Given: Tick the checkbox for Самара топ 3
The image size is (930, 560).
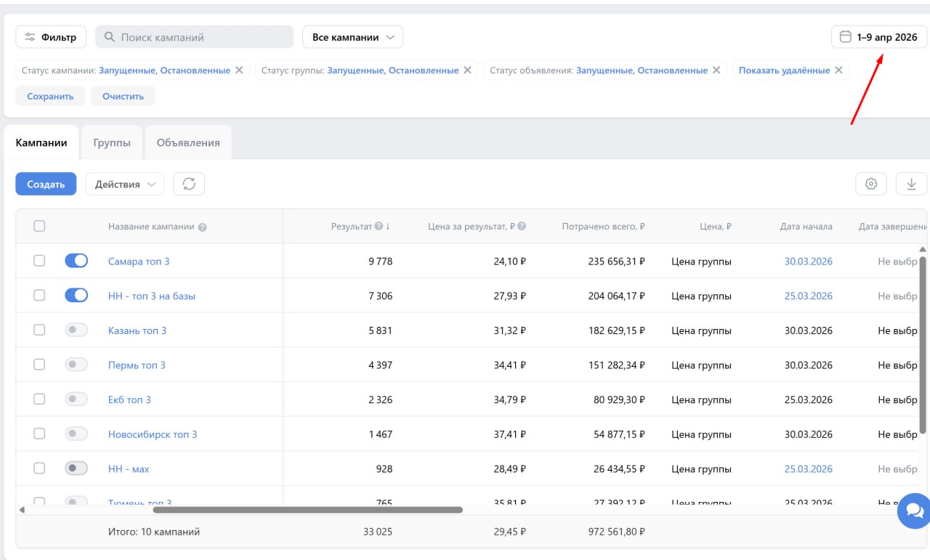Looking at the screenshot, I should tap(39, 261).
